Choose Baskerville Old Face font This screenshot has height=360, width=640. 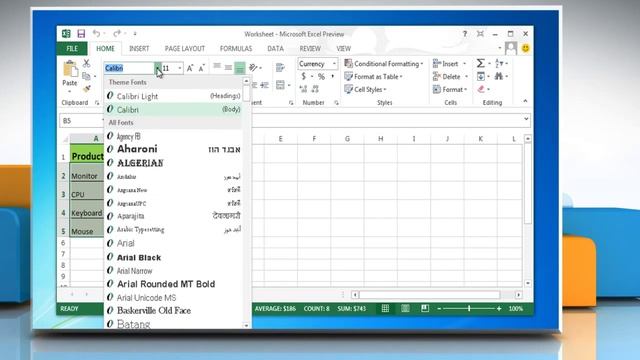click(x=173, y=311)
